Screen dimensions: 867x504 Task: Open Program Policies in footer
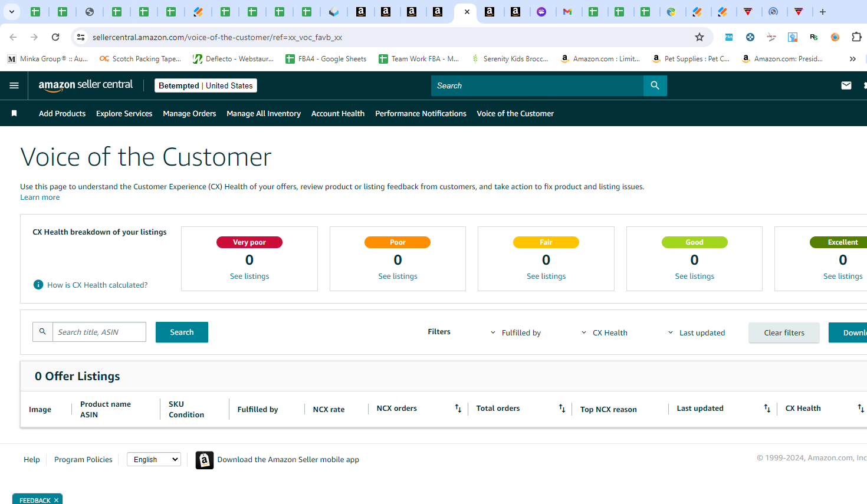click(83, 459)
